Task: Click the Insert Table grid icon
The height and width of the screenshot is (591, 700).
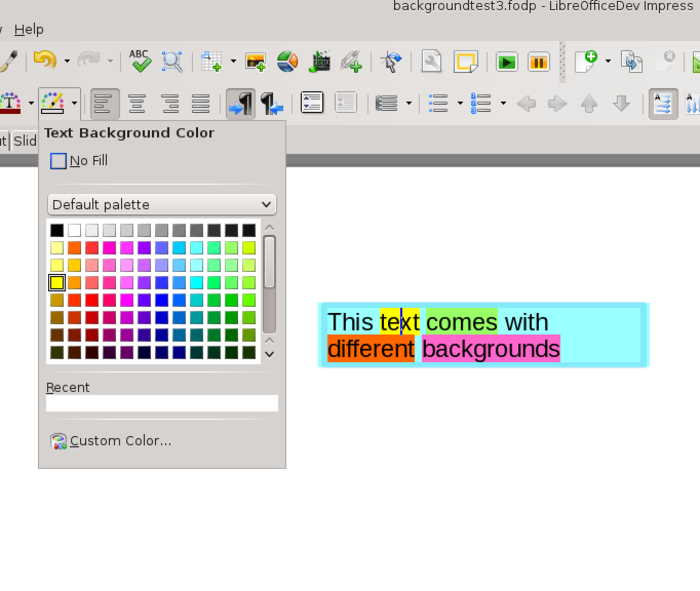Action: click(x=211, y=62)
